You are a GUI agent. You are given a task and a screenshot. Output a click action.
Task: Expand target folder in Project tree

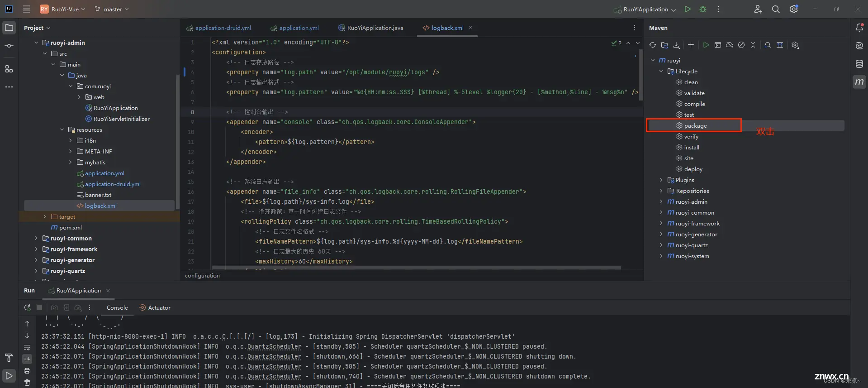click(x=45, y=216)
